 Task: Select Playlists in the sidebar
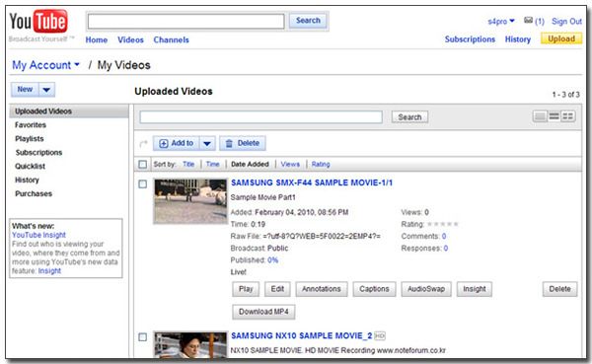[30, 138]
